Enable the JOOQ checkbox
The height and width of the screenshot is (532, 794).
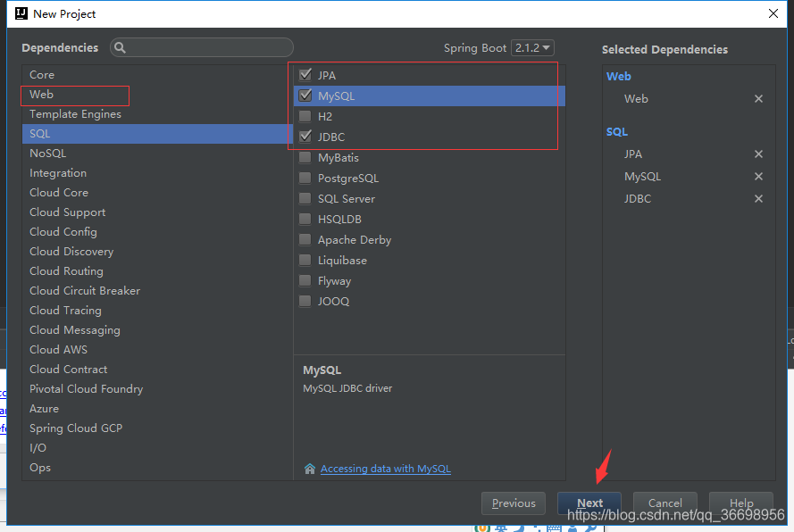[x=305, y=301]
